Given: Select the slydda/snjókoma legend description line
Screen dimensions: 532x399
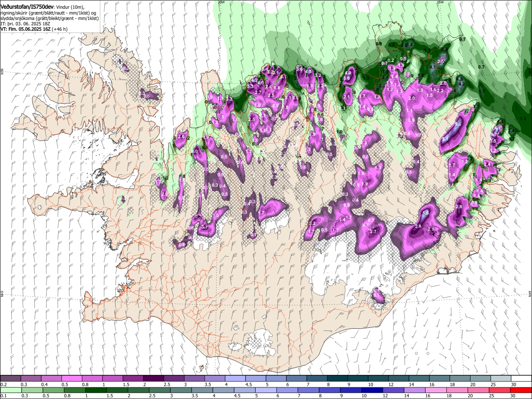Looking at the screenshot, I should coord(49,19).
